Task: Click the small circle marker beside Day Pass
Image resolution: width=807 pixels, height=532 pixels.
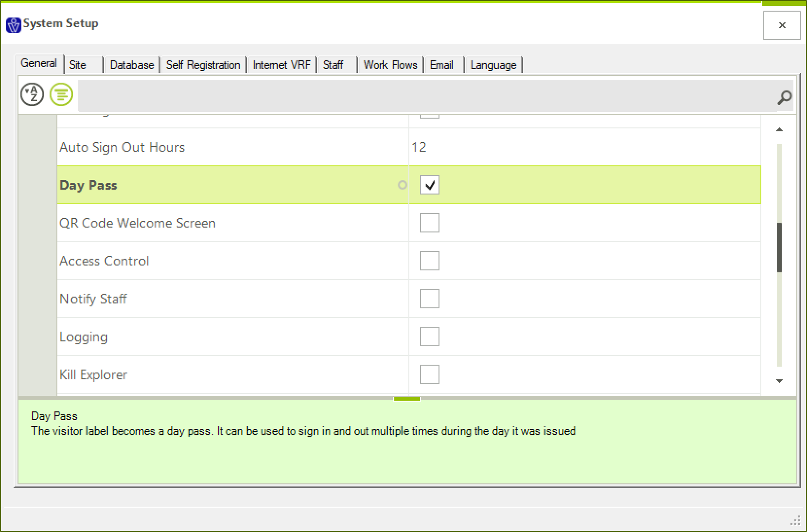Action: coord(402,185)
